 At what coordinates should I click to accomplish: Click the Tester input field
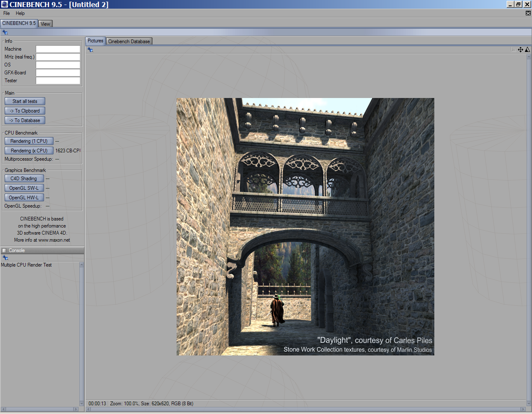coord(58,81)
